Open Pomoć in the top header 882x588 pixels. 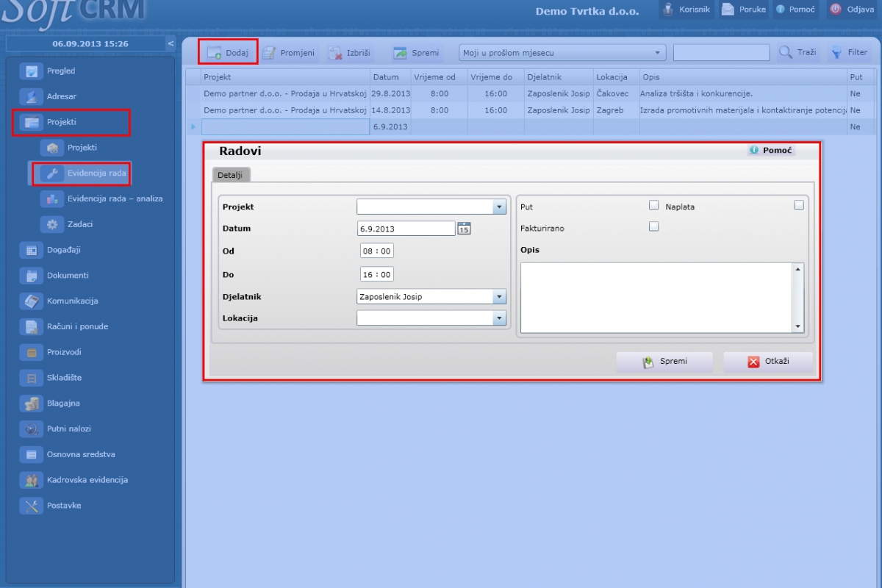click(x=796, y=10)
